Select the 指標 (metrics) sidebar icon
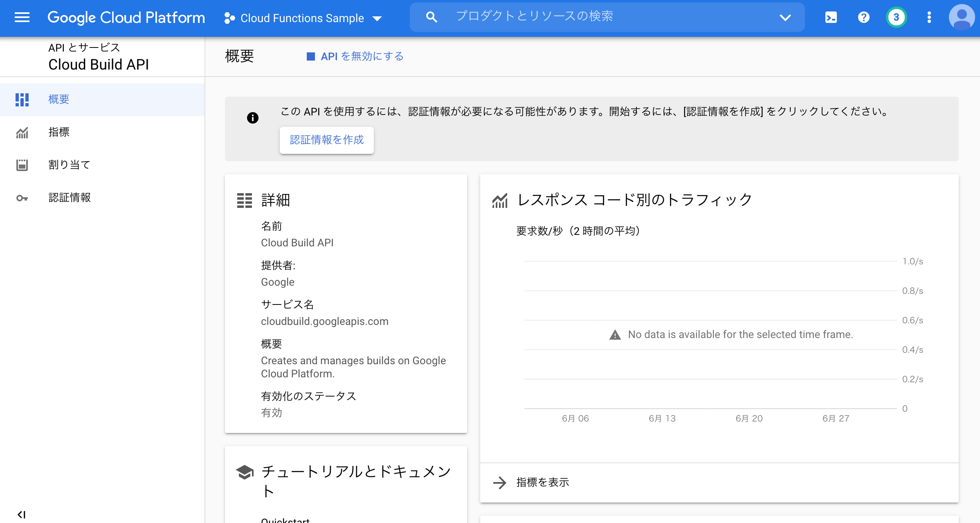This screenshot has width=980, height=523. pos(22,132)
